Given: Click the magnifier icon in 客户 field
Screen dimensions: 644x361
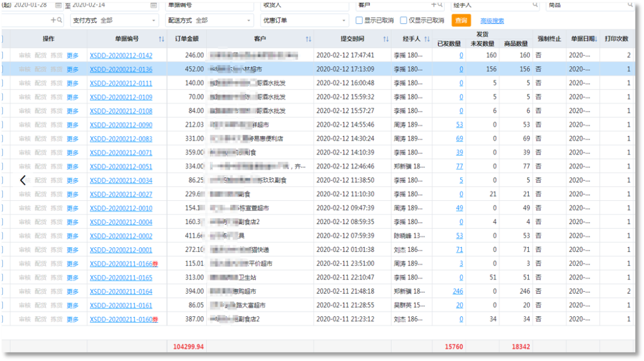Looking at the screenshot, I should [x=440, y=5].
